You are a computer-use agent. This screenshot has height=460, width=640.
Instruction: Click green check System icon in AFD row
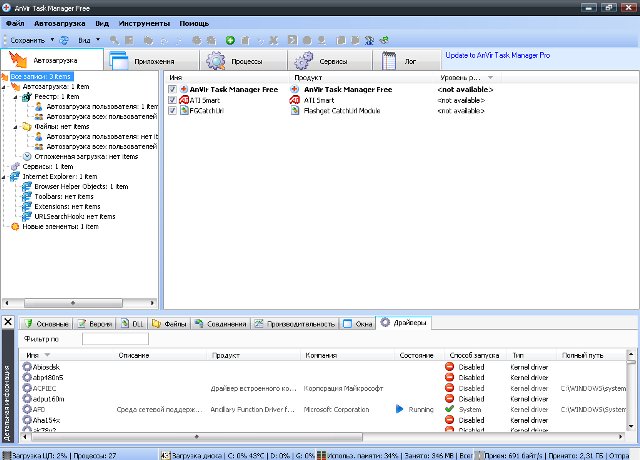tap(449, 409)
